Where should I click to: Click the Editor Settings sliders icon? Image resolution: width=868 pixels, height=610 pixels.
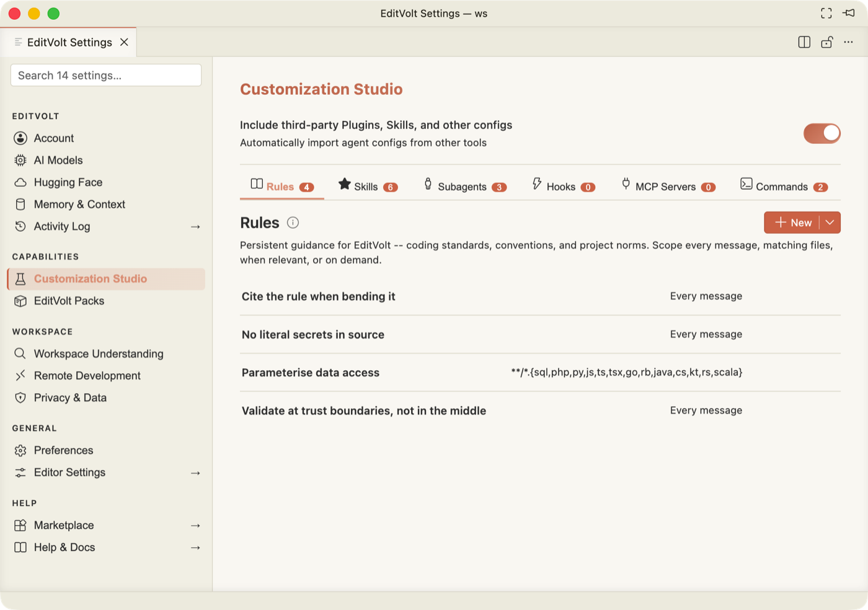(x=20, y=473)
